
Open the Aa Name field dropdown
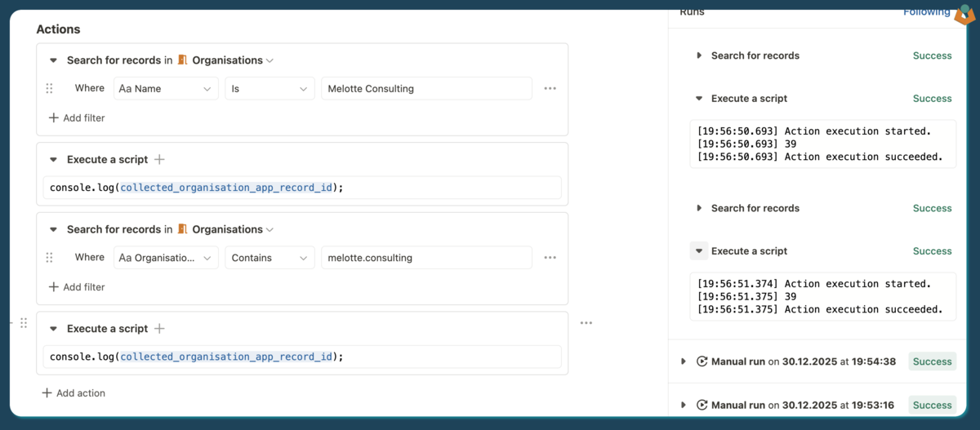pyautogui.click(x=166, y=88)
